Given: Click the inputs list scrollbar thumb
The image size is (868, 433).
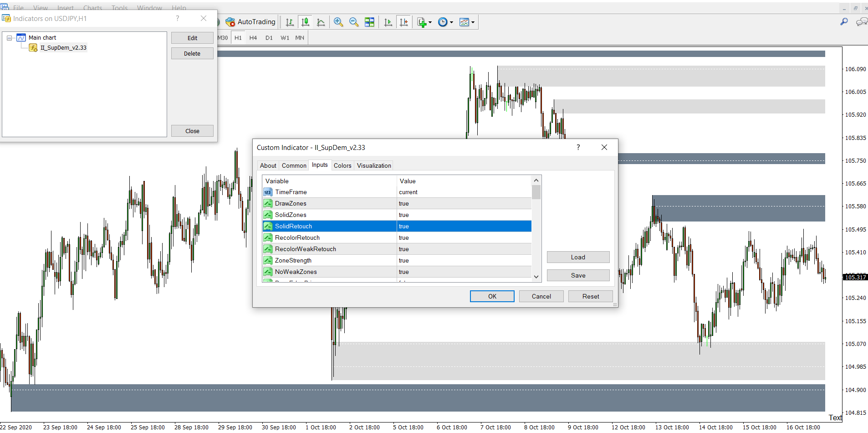Looking at the screenshot, I should [536, 192].
